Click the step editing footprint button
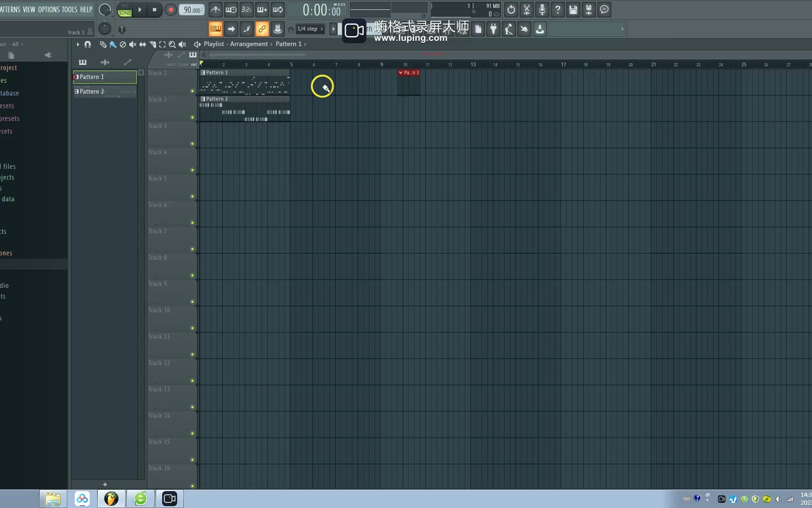Image resolution: width=812 pixels, height=508 pixels. click(x=246, y=29)
